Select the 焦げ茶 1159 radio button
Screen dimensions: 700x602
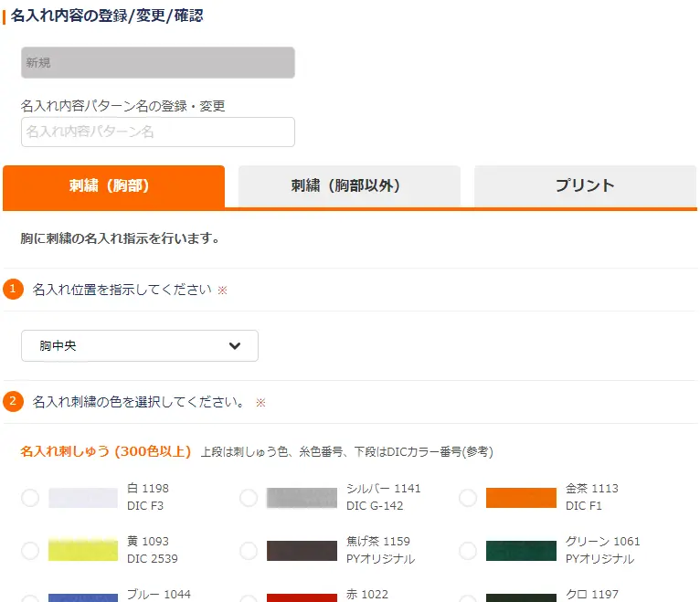point(249,551)
